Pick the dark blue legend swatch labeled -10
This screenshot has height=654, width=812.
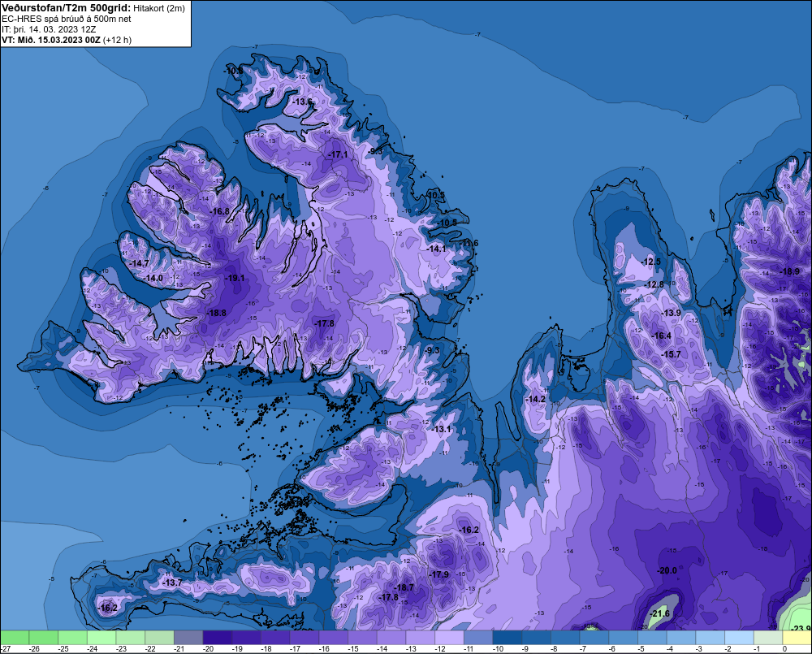(x=508, y=638)
